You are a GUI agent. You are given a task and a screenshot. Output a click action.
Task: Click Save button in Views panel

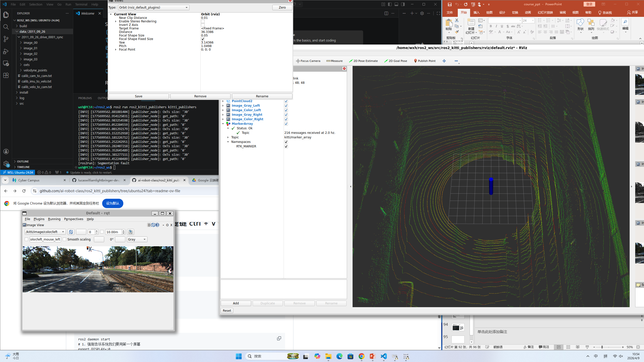138,96
